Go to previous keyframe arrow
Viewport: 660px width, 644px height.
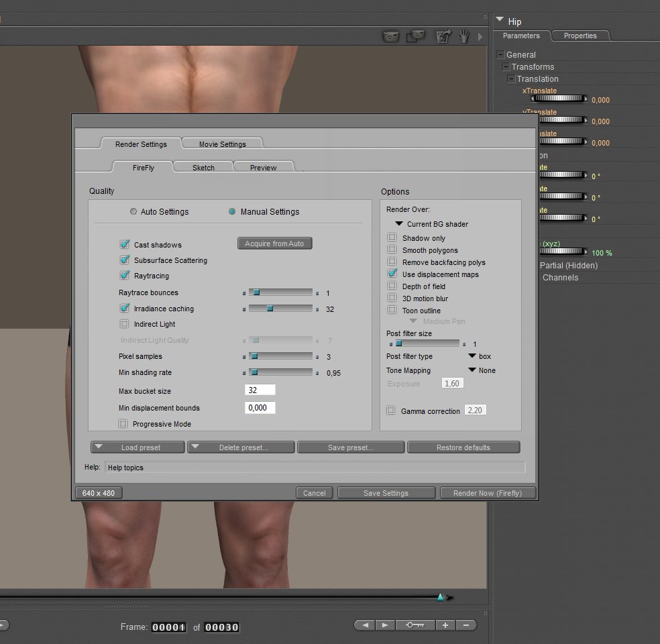pyautogui.click(x=365, y=625)
